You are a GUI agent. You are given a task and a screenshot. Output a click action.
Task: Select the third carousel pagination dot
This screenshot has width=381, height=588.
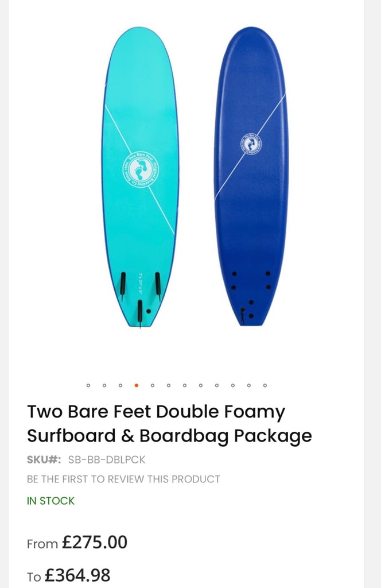(x=120, y=385)
